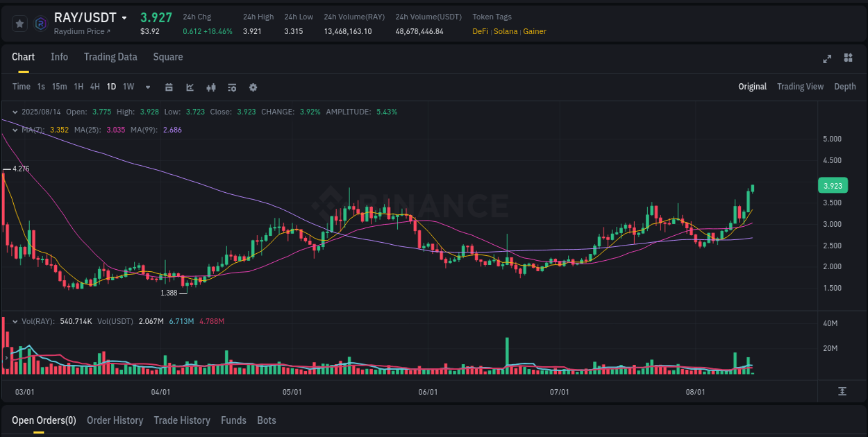This screenshot has width=868, height=437.
Task: Open the indicator settings list icon
Action: click(x=231, y=87)
